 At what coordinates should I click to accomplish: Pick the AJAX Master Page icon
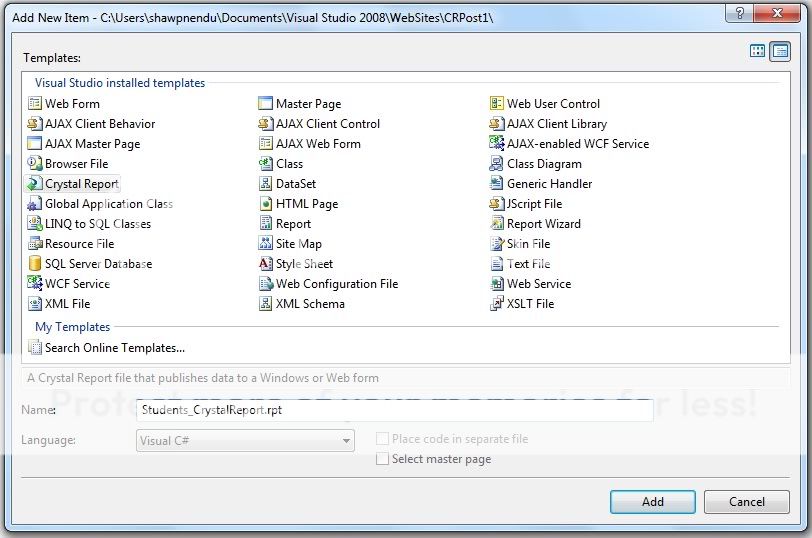click(x=35, y=143)
